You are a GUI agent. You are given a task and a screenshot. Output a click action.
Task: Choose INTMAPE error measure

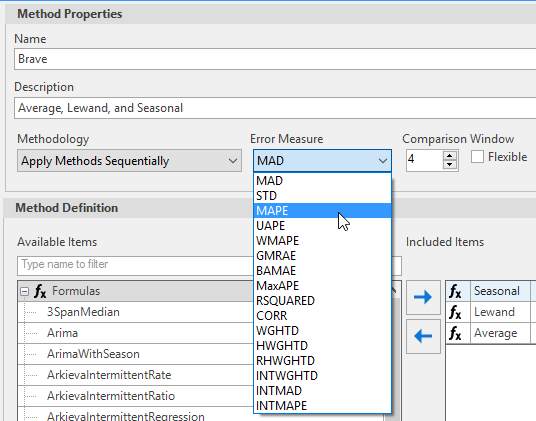click(322, 406)
